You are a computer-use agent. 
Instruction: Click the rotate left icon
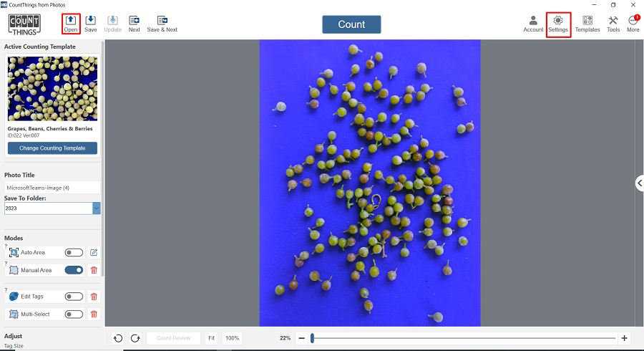click(119, 338)
